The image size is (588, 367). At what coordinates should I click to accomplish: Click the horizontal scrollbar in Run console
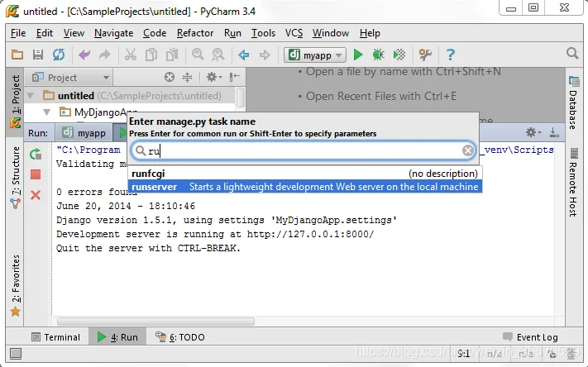pos(155,322)
